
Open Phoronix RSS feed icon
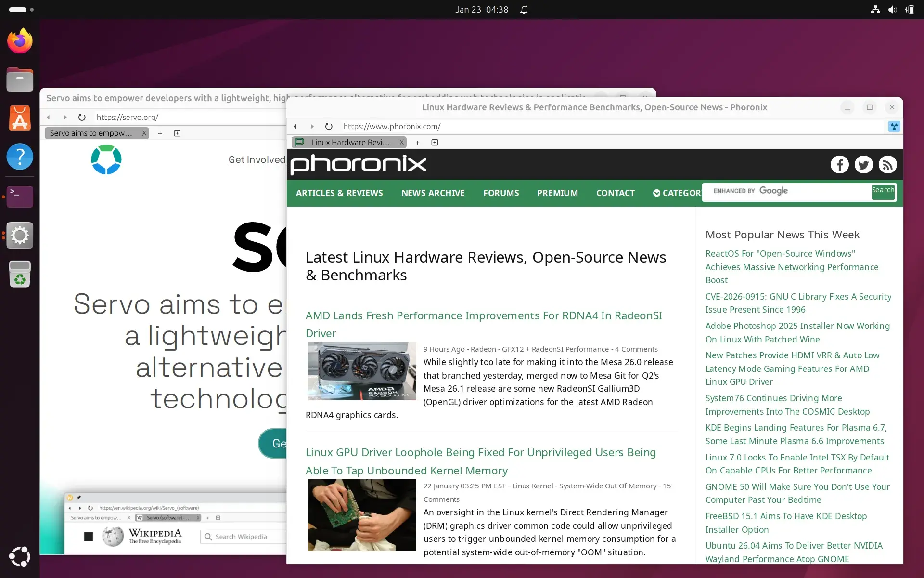887,165
